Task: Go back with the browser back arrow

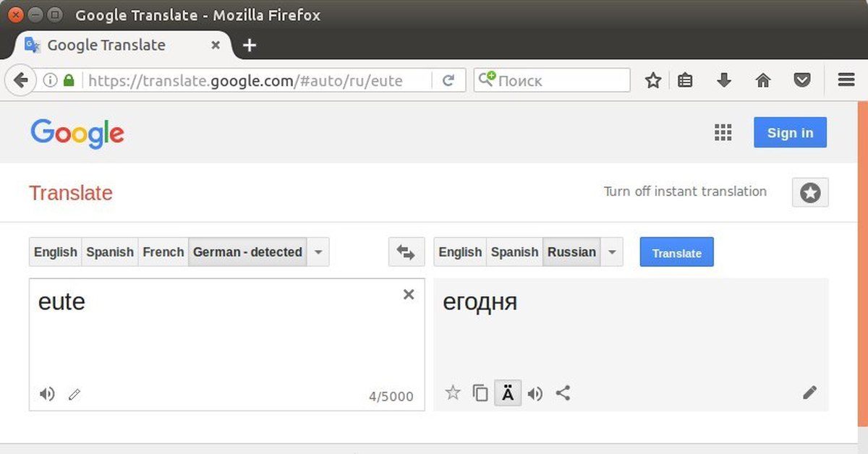Action: point(20,80)
